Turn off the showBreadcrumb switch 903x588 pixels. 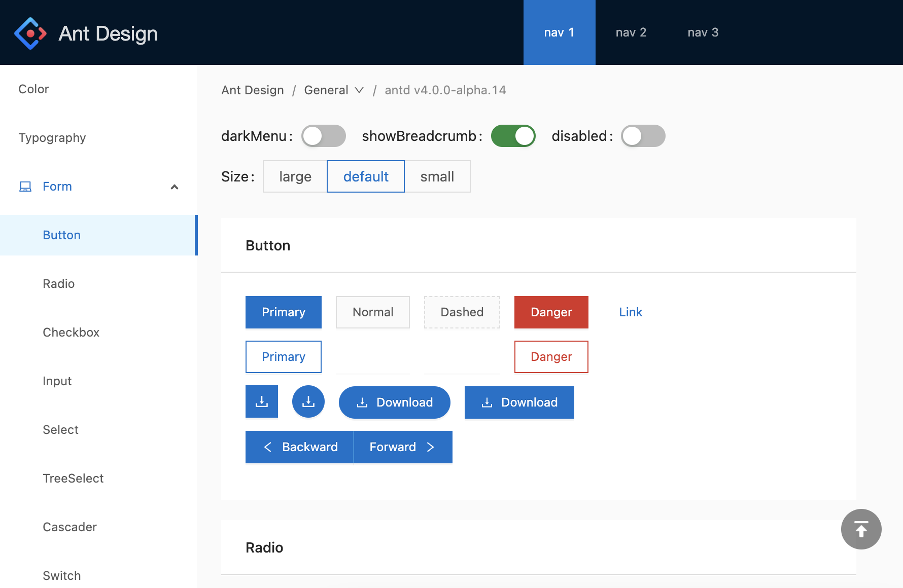[x=513, y=136]
